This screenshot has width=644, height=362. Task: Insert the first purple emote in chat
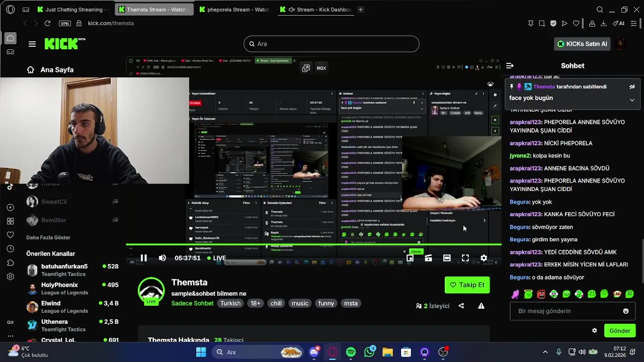click(x=515, y=294)
